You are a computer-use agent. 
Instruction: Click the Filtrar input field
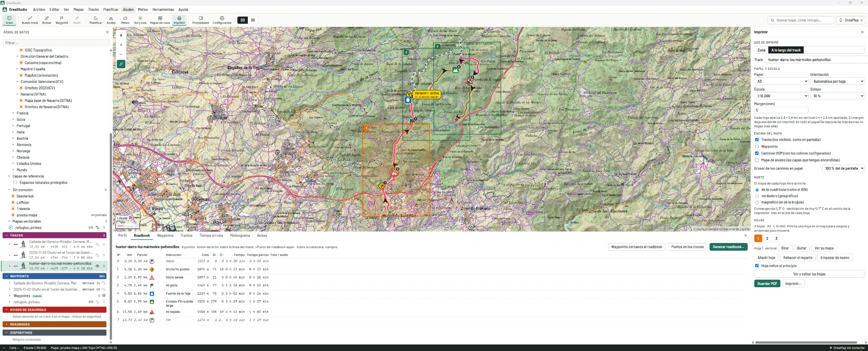56,43
